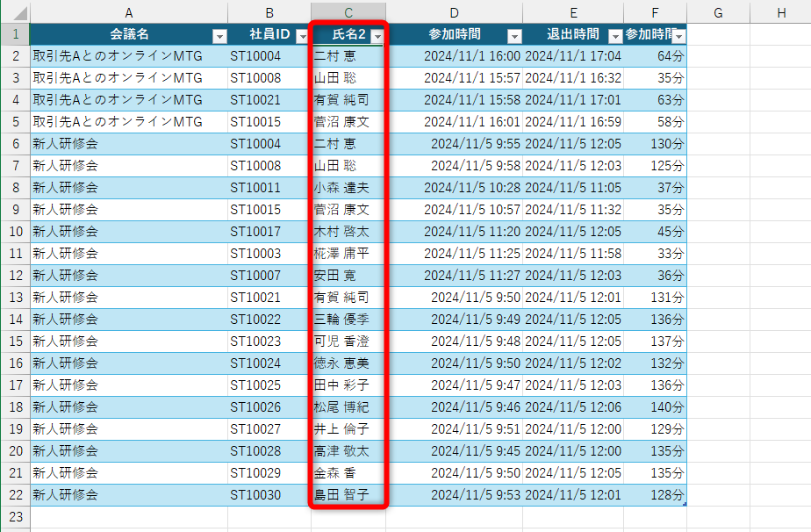Image resolution: width=811 pixels, height=532 pixels.
Task: Click the 氏名2 header cell
Action: click(x=348, y=34)
